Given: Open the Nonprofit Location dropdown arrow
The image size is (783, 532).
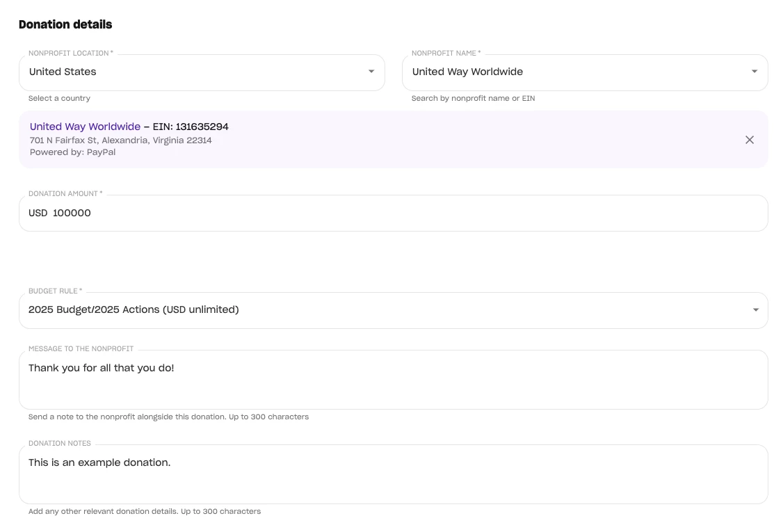Looking at the screenshot, I should [x=371, y=72].
